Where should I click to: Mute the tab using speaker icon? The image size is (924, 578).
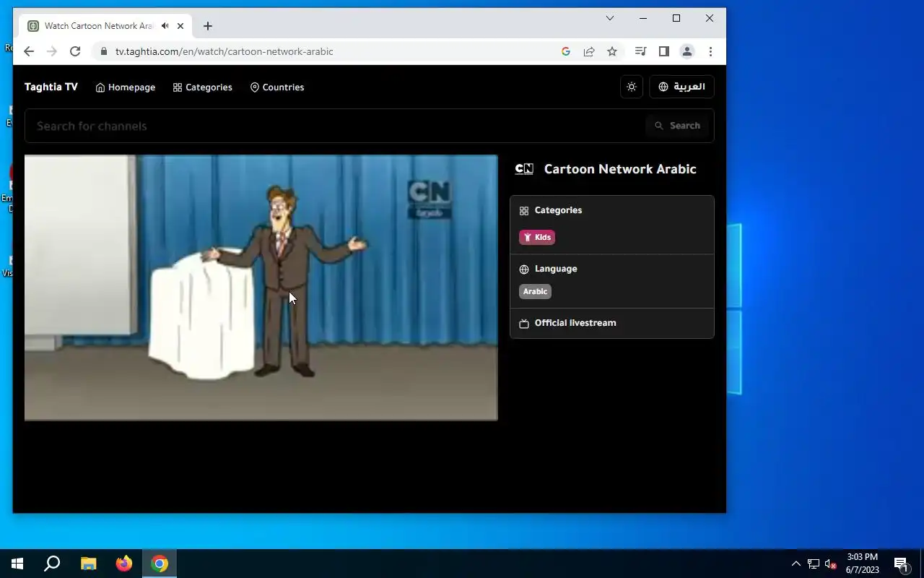165,26
